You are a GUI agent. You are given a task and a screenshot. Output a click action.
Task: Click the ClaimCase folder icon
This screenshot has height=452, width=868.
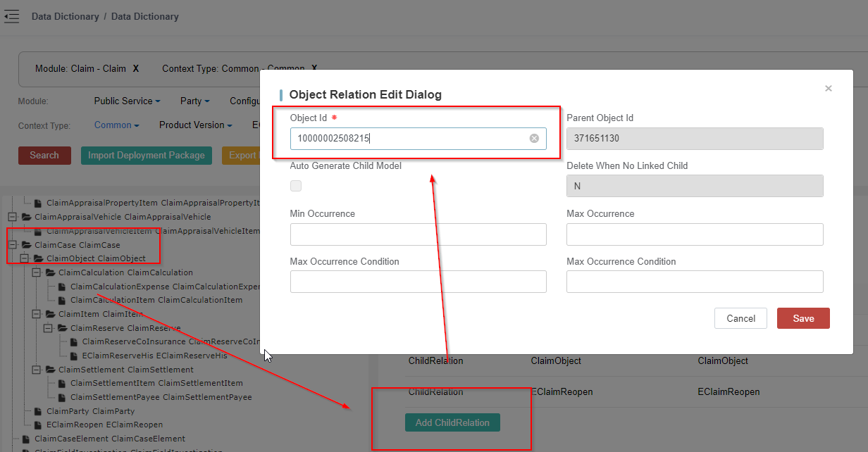click(27, 245)
